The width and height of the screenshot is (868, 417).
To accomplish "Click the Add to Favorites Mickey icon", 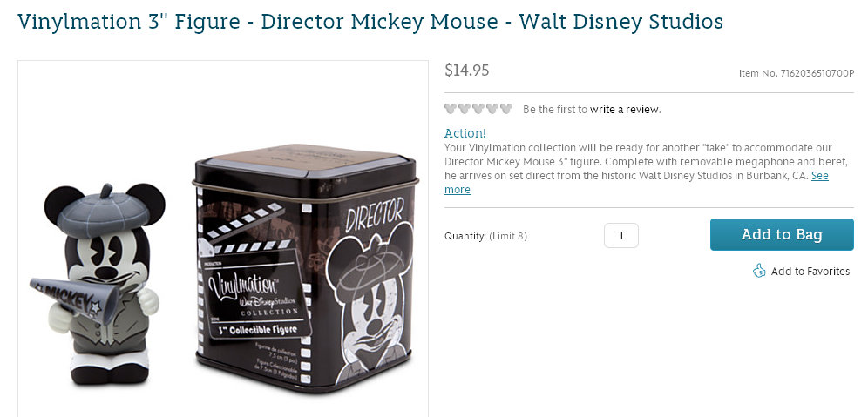I will 759,271.
